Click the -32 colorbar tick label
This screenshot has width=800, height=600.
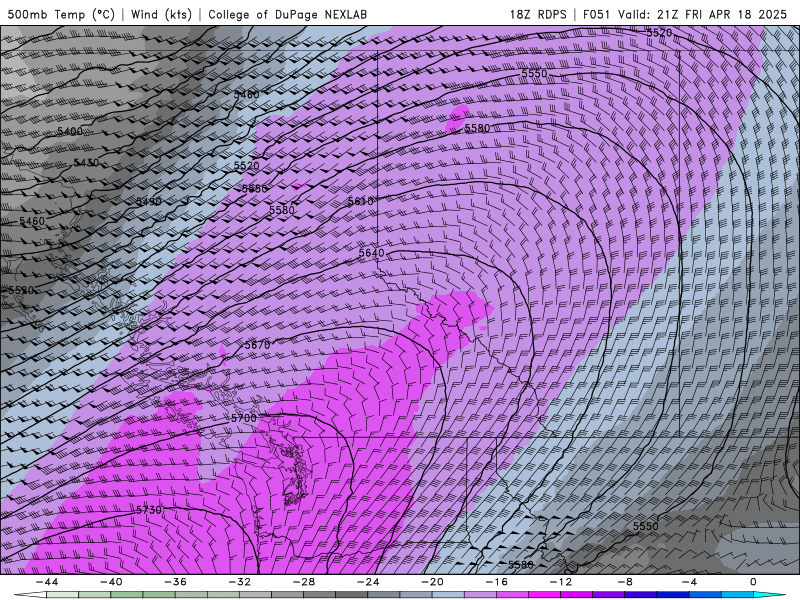240,582
